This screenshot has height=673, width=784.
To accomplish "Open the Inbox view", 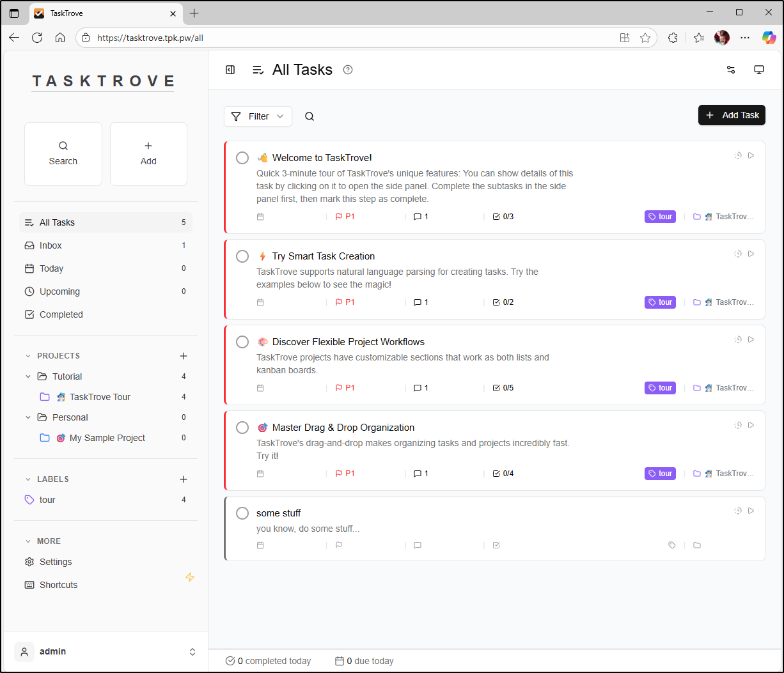I will point(106,245).
